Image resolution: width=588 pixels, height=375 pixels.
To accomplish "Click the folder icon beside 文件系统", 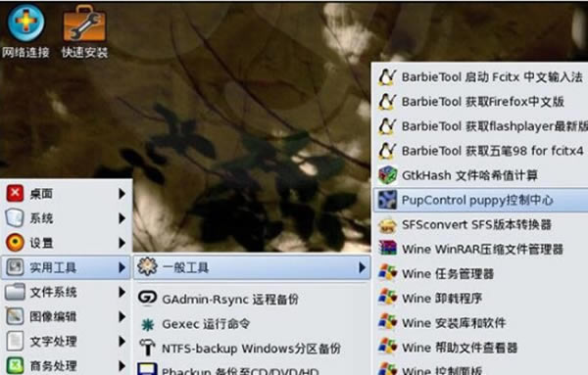I will 15,292.
